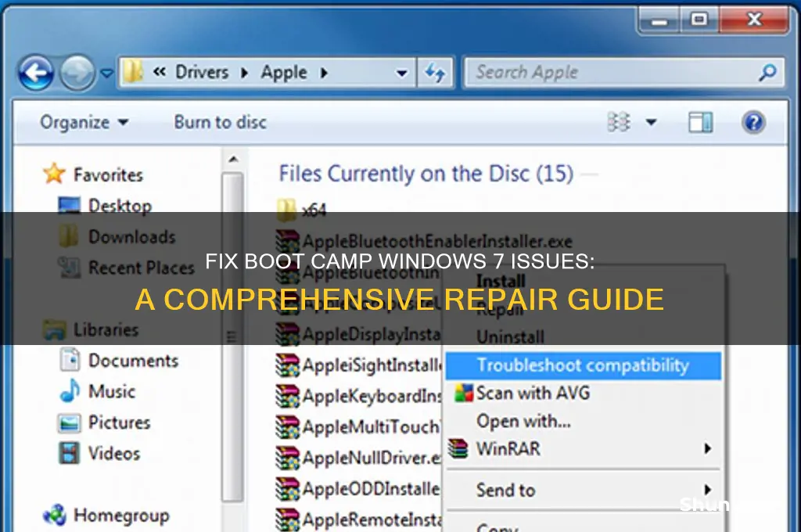Viewport: 801px width, 532px height.
Task: Open the WinRAR submenu entry
Action: coord(583,449)
